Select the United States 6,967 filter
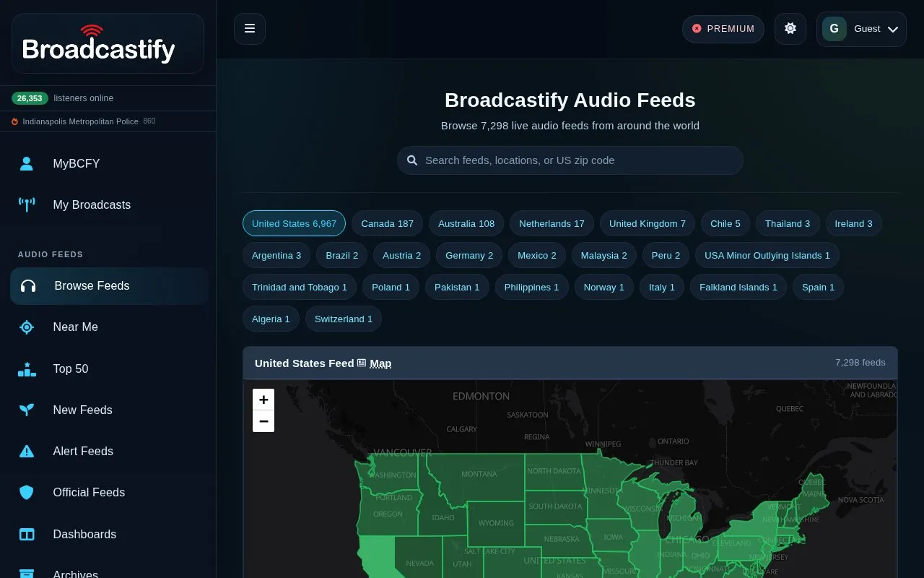The width and height of the screenshot is (924, 578). (x=294, y=223)
